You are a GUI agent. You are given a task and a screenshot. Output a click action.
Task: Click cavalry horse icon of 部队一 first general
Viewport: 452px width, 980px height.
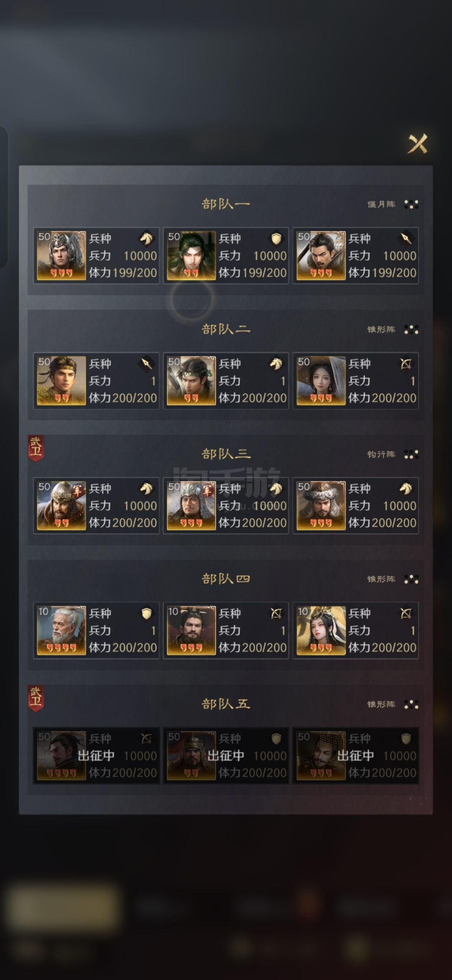click(x=146, y=239)
